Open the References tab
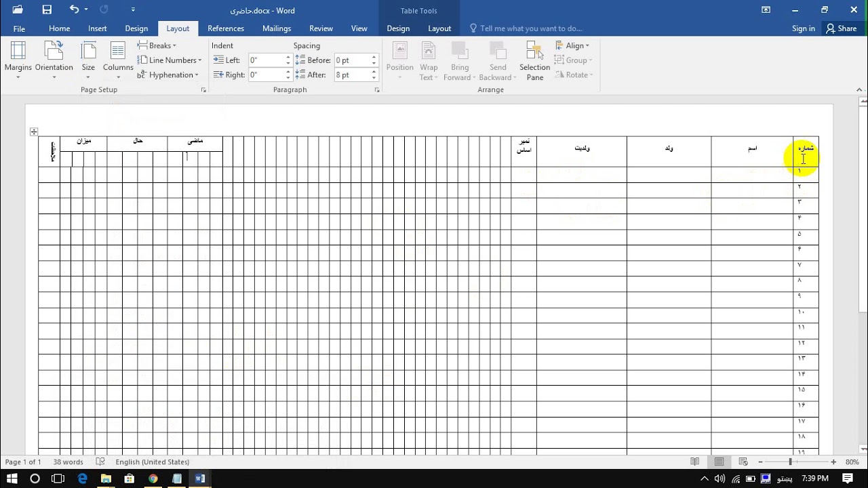The image size is (868, 488). [226, 28]
